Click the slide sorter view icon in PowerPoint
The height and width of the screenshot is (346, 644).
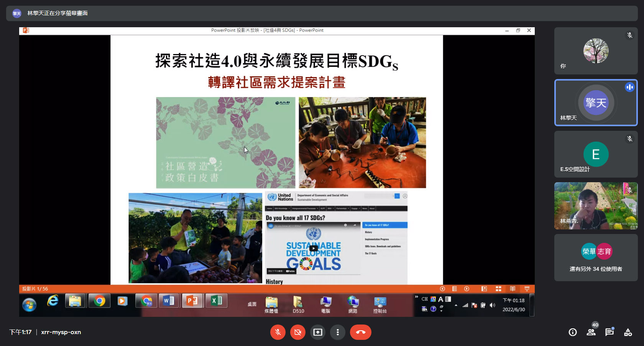point(498,289)
